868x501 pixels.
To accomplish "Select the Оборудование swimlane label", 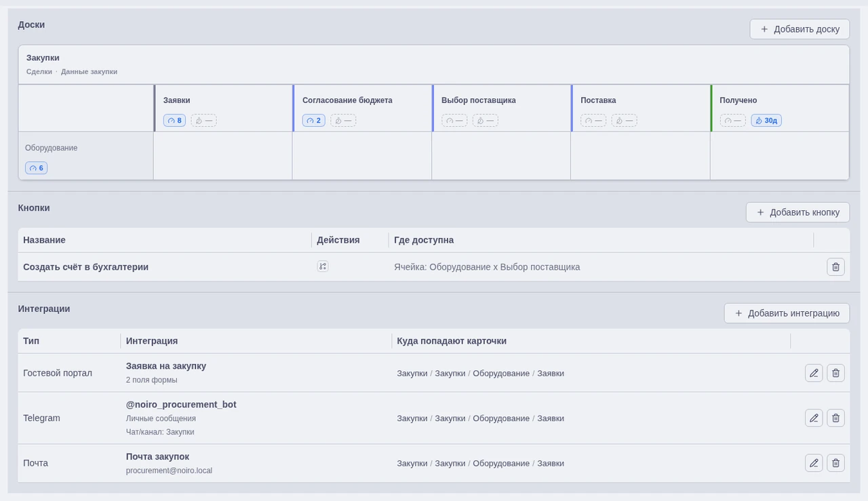I will click(x=52, y=148).
